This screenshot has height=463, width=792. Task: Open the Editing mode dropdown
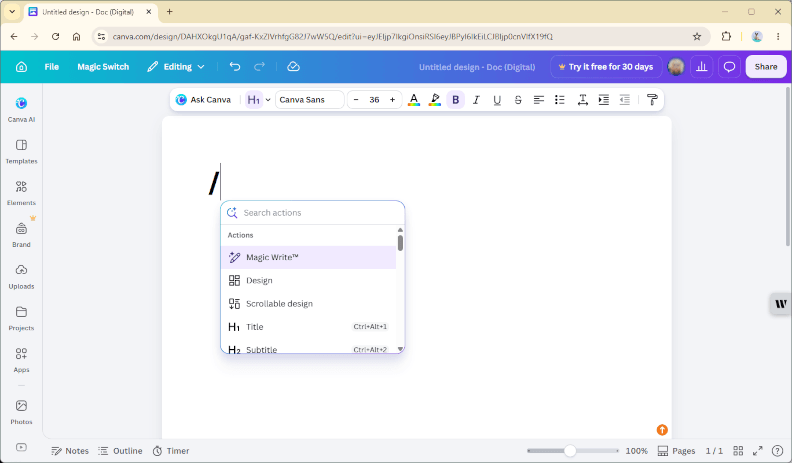click(176, 67)
